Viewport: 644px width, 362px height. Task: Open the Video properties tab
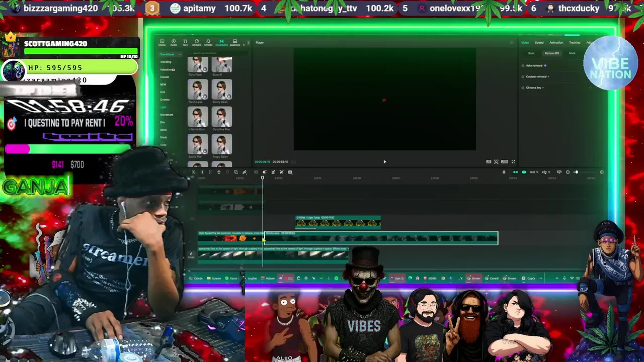click(x=525, y=43)
